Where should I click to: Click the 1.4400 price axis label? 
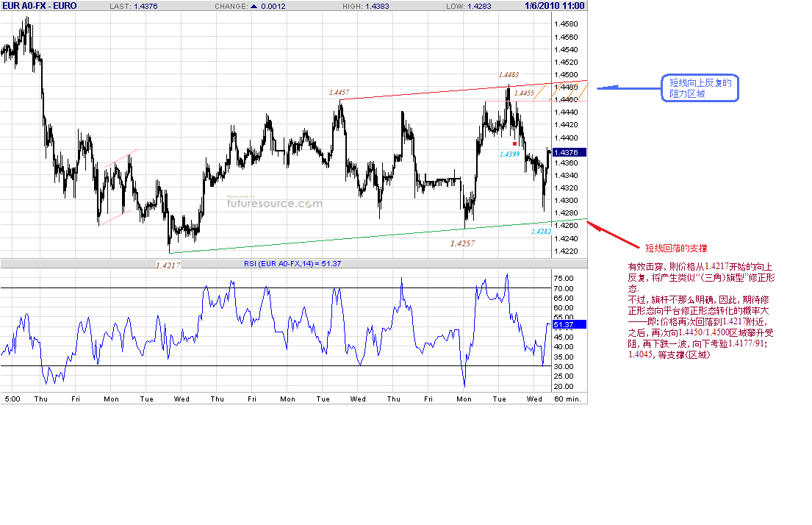566,137
